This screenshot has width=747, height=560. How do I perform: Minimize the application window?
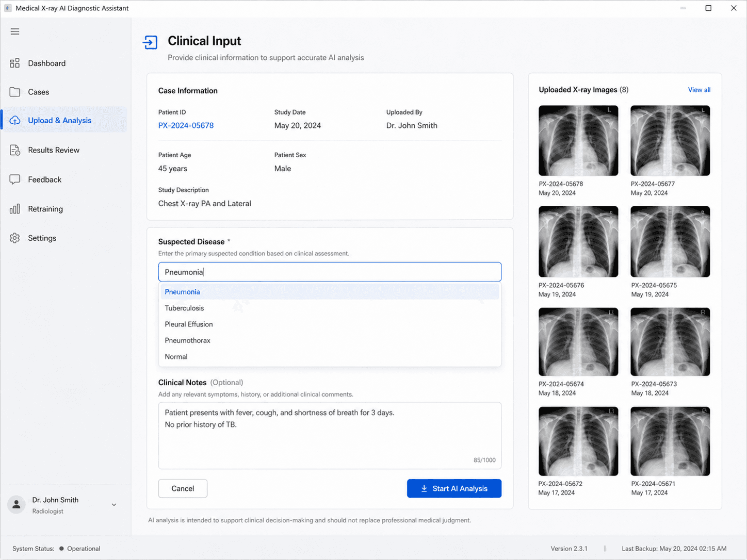click(683, 8)
